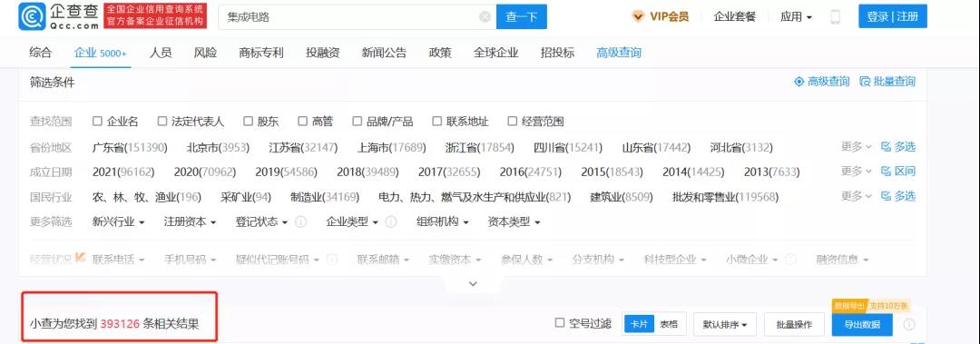The width and height of the screenshot is (980, 344).
Task: Open the 组织机构 dropdown
Action: tap(443, 221)
